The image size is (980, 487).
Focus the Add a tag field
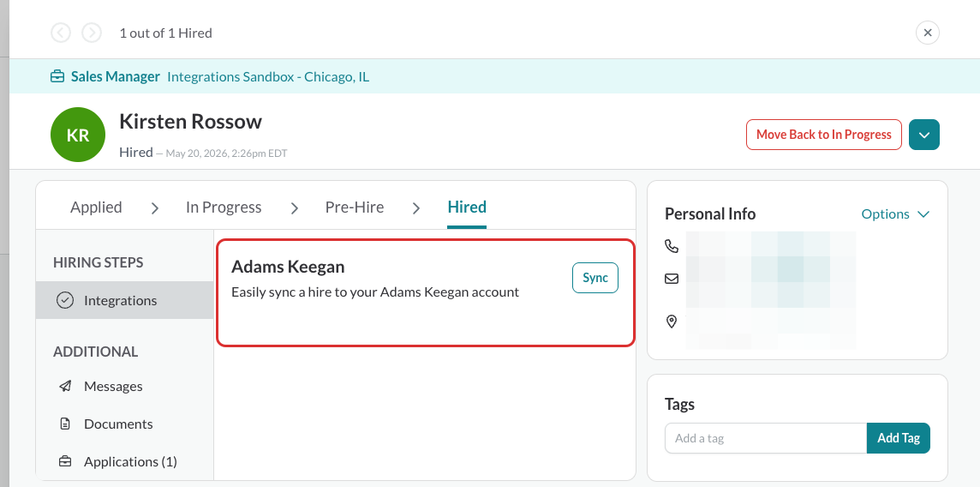(766, 438)
